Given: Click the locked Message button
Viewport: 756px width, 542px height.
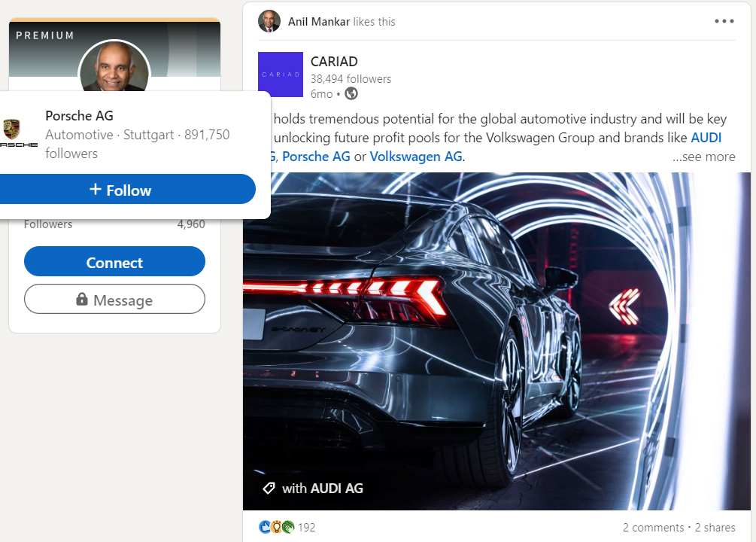Looking at the screenshot, I should (114, 300).
